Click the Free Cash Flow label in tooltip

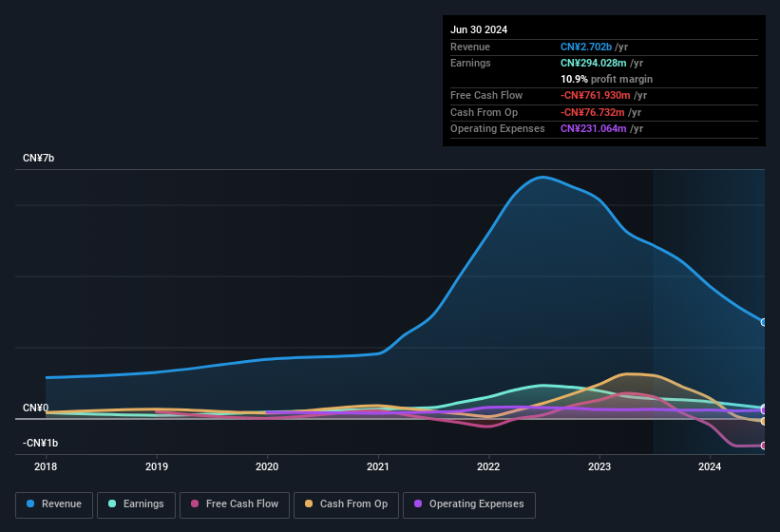486,95
